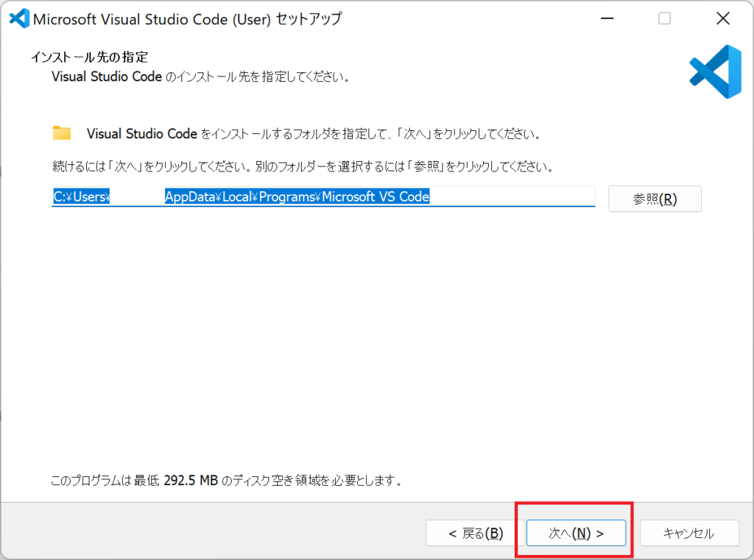Click the Microsoft Visual Studio Code (User) セットアップ title

(x=188, y=19)
